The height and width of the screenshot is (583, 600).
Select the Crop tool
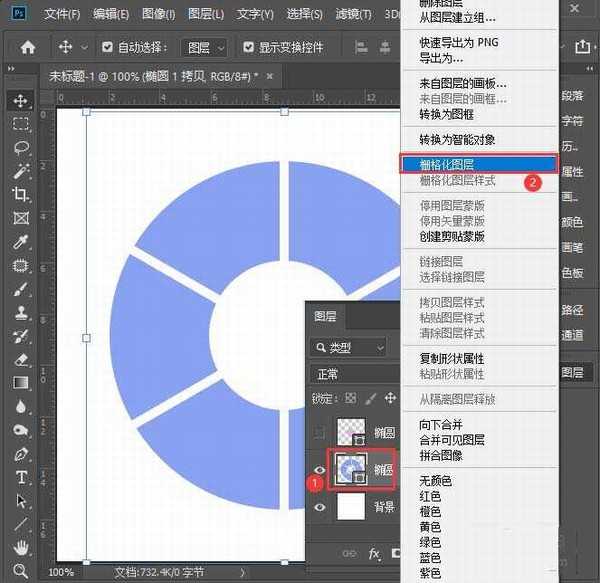click(x=20, y=194)
